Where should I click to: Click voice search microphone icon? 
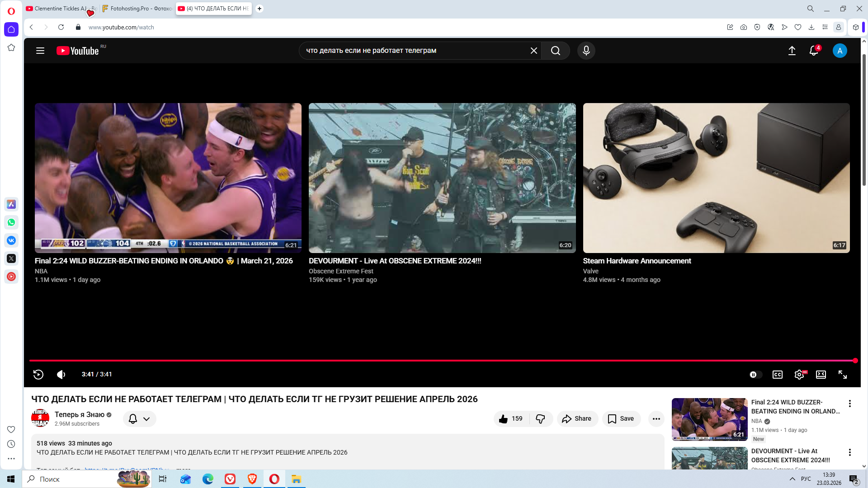tap(586, 51)
